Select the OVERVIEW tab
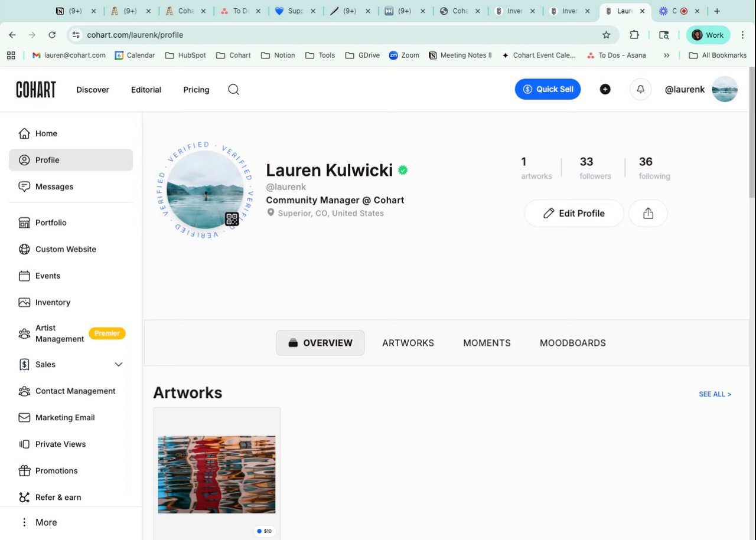Viewport: 756px width, 540px height. click(x=320, y=343)
